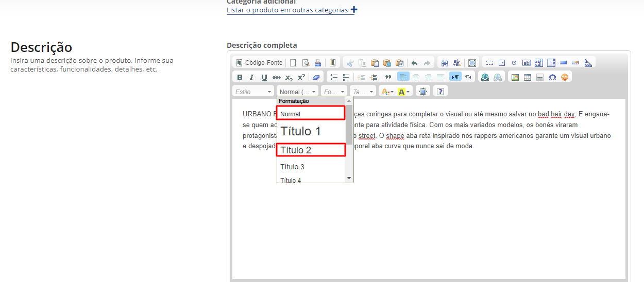Undo the last edit
644x282 pixels.
415,63
